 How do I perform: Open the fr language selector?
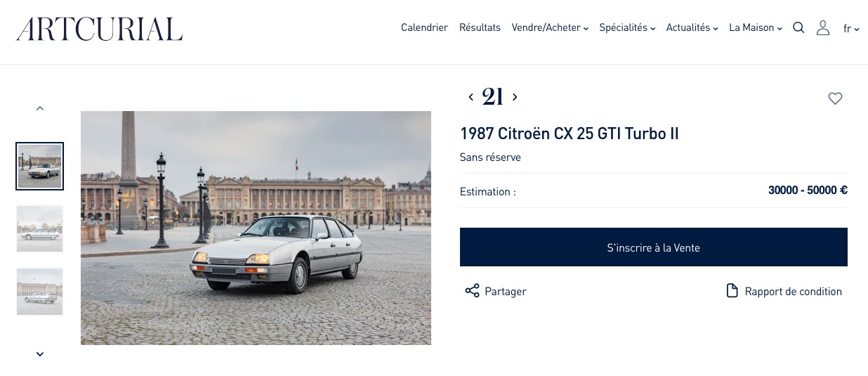pos(851,29)
